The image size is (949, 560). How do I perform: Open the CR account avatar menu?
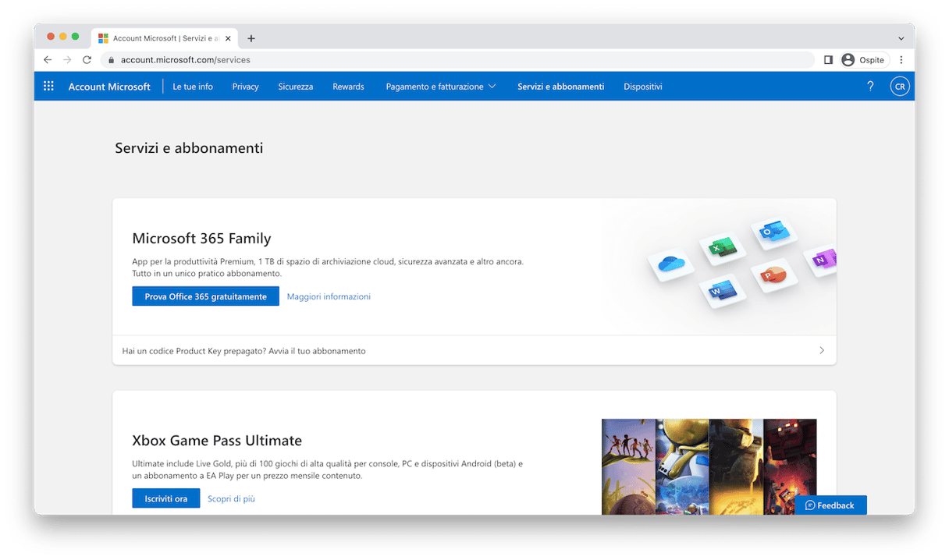(899, 87)
